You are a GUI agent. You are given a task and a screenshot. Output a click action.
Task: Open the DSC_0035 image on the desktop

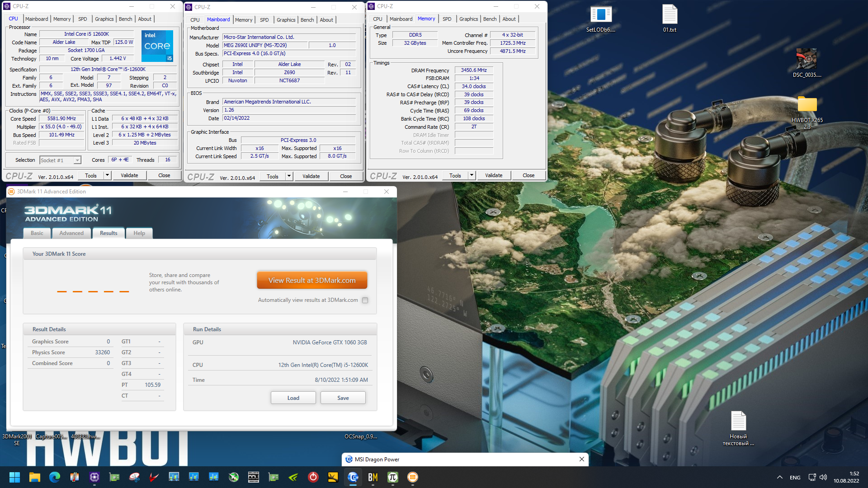(807, 63)
